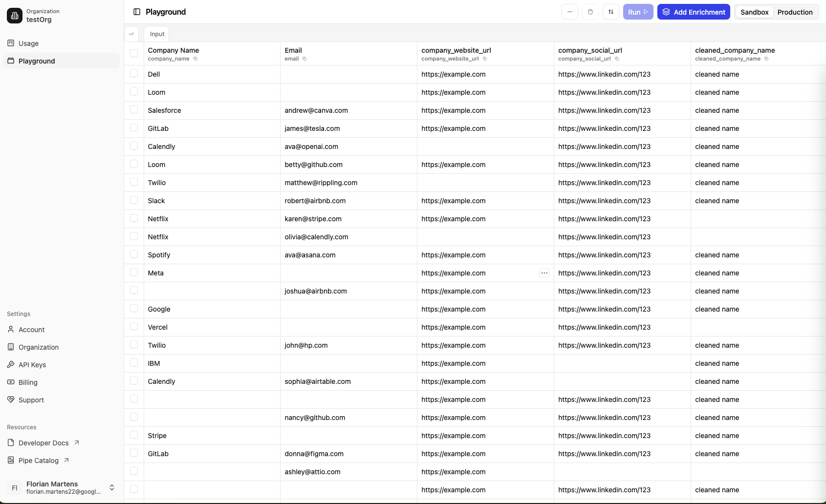The width and height of the screenshot is (826, 504).
Task: Click the testOrg organization logo icon
Action: [x=15, y=16]
